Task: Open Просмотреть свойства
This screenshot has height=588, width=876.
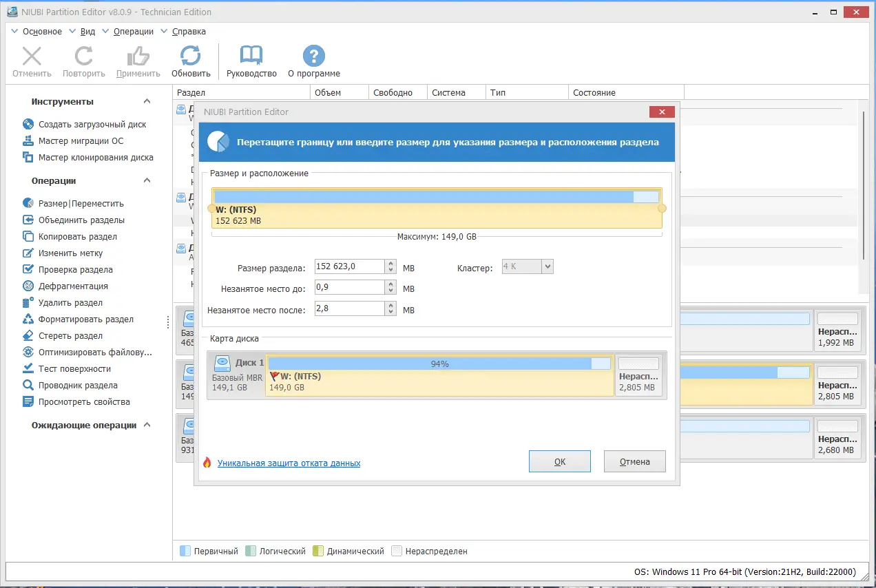Action: pos(84,402)
